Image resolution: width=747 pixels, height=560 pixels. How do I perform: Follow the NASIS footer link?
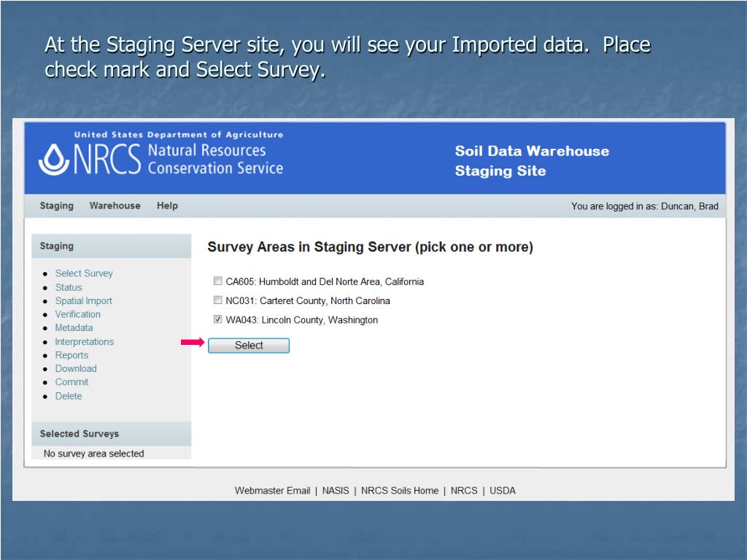pos(336,491)
